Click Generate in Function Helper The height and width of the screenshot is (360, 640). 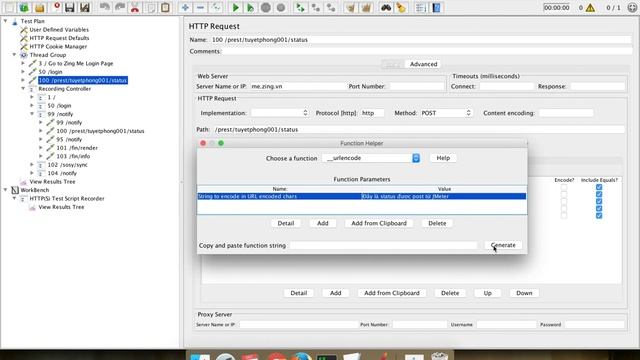click(x=503, y=245)
